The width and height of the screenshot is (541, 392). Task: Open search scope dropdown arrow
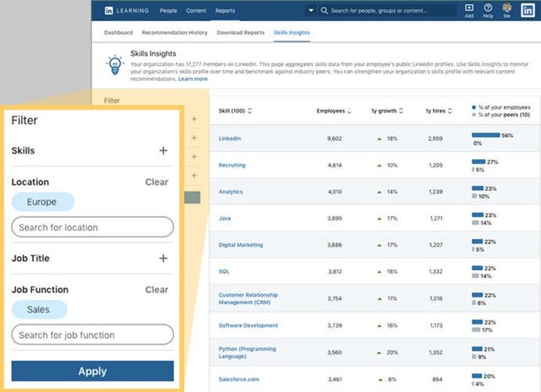click(310, 10)
